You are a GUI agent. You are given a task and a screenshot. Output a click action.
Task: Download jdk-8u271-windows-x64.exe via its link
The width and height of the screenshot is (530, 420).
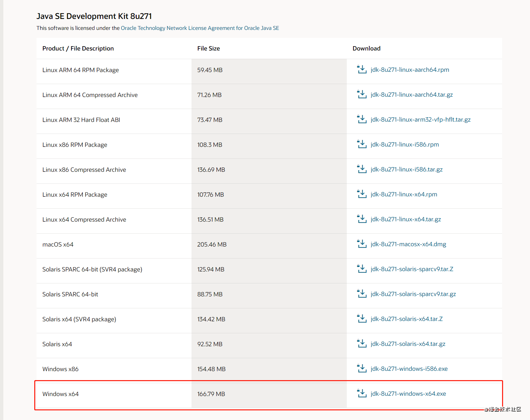[x=408, y=394]
